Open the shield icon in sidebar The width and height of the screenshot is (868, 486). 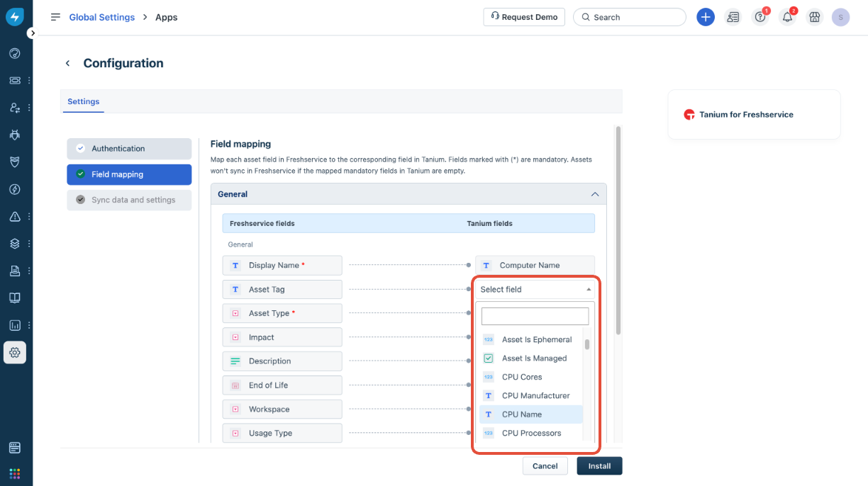15,162
